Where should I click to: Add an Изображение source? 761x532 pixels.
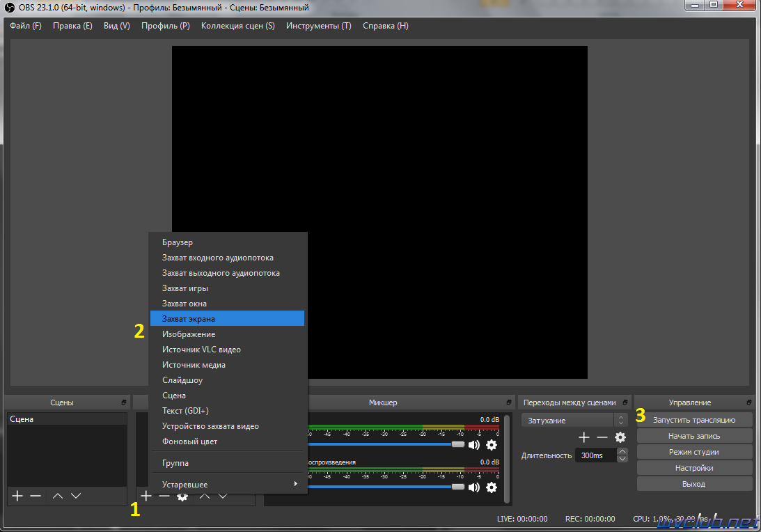coord(227,334)
